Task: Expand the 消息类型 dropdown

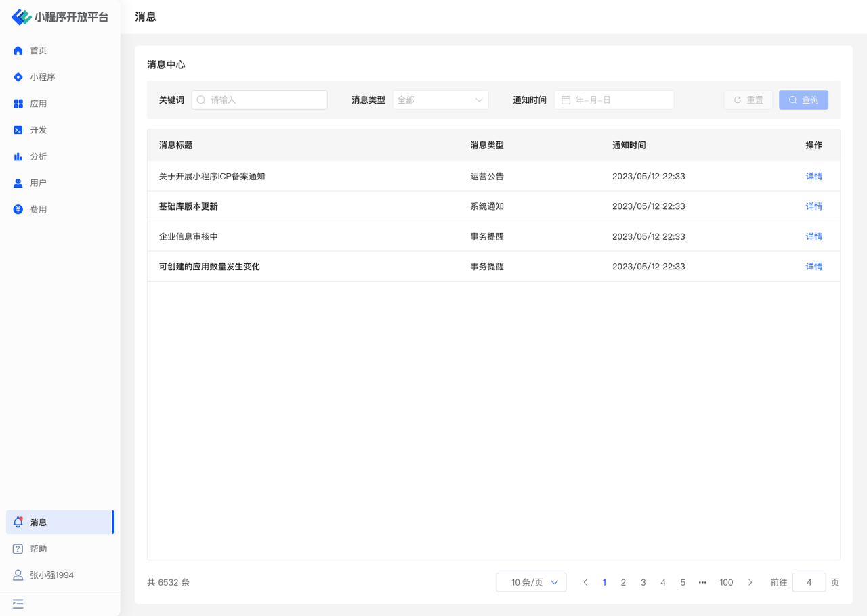Action: click(440, 100)
